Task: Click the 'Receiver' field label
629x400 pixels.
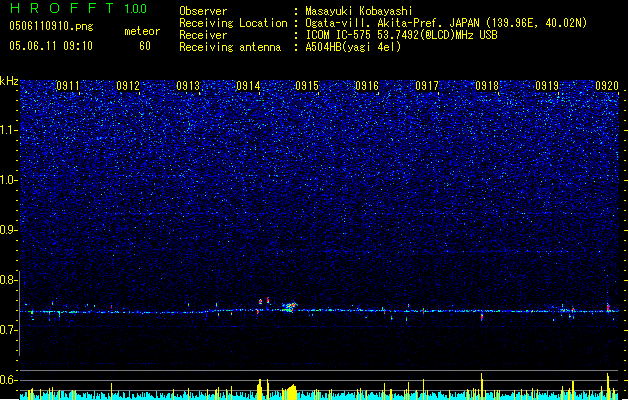Action: [x=203, y=35]
